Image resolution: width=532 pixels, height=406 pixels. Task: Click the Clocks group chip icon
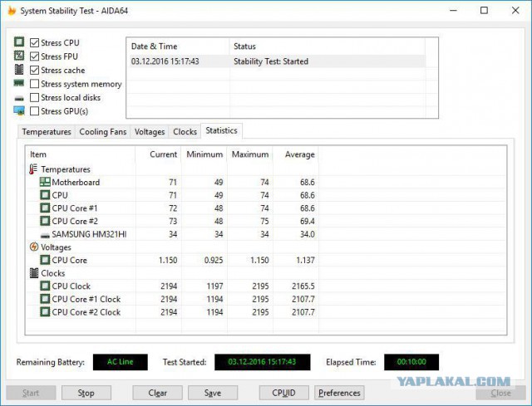pos(34,273)
